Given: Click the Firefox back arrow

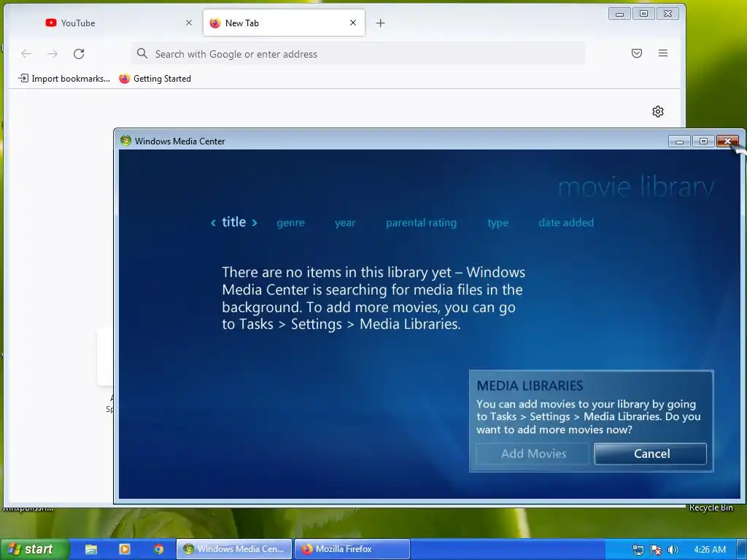Looking at the screenshot, I should coord(26,54).
